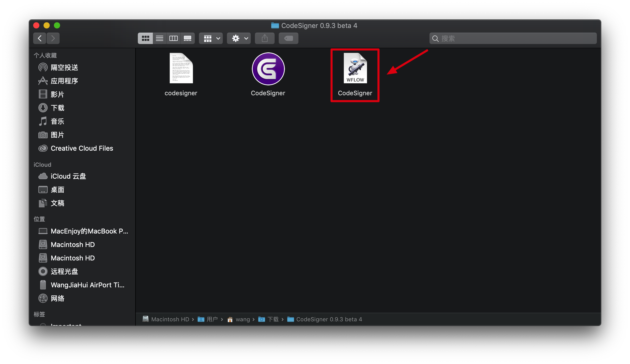This screenshot has height=364, width=630.
Task: Select 下载 Downloads in the sidebar
Action: pyautogui.click(x=57, y=108)
